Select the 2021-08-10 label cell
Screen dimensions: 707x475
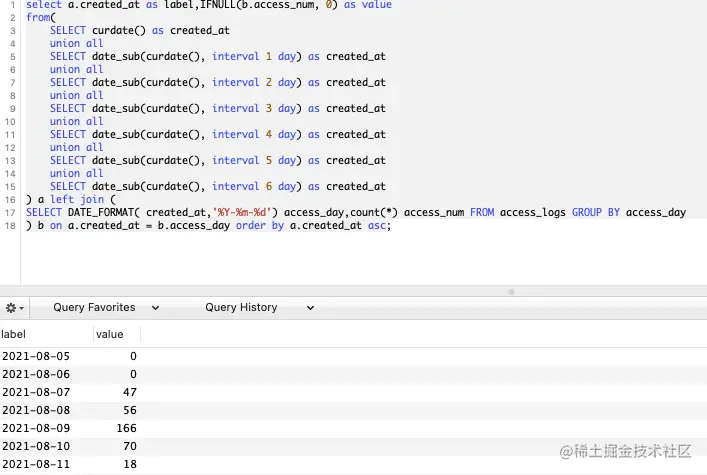pyautogui.click(x=36, y=447)
